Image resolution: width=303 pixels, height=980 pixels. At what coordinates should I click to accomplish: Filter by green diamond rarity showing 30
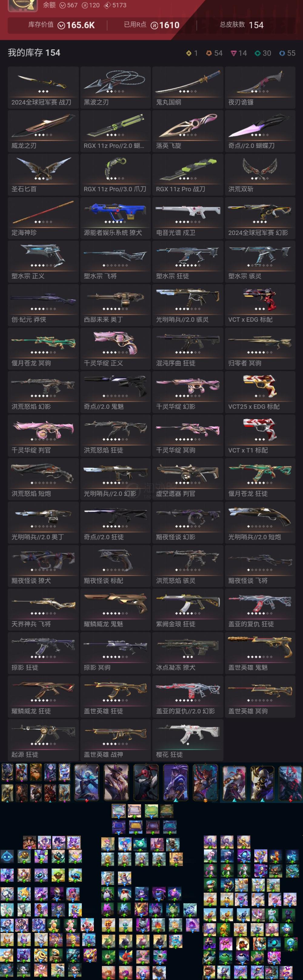click(263, 53)
